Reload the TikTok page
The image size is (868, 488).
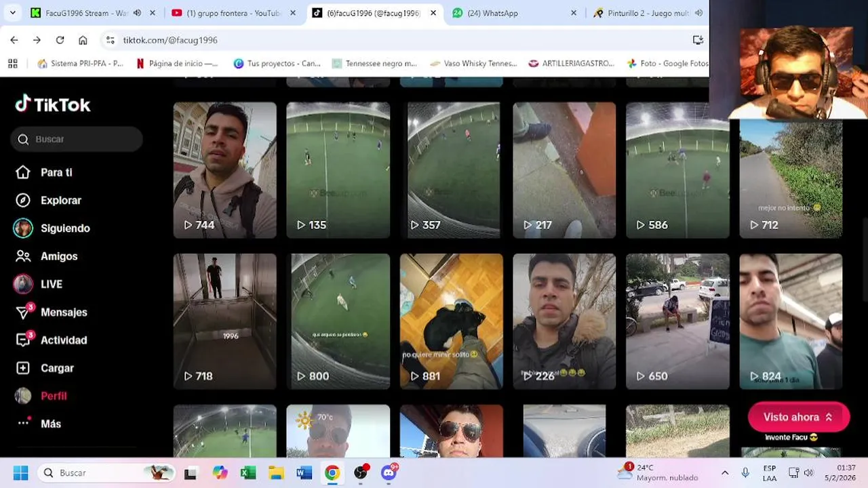60,40
